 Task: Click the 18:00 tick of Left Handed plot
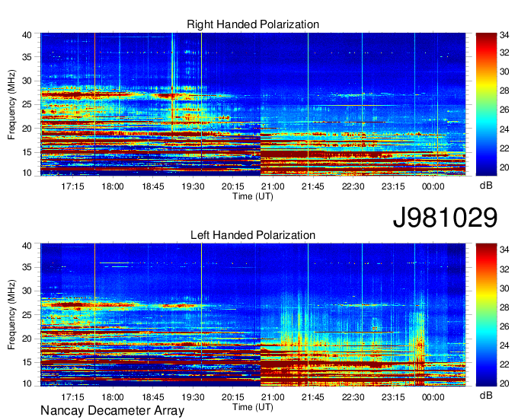(x=113, y=397)
